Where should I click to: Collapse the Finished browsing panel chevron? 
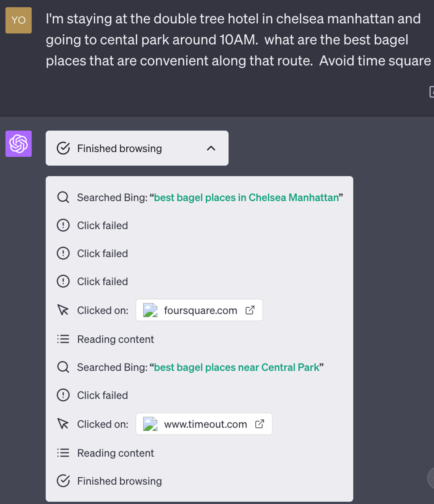pos(211,148)
